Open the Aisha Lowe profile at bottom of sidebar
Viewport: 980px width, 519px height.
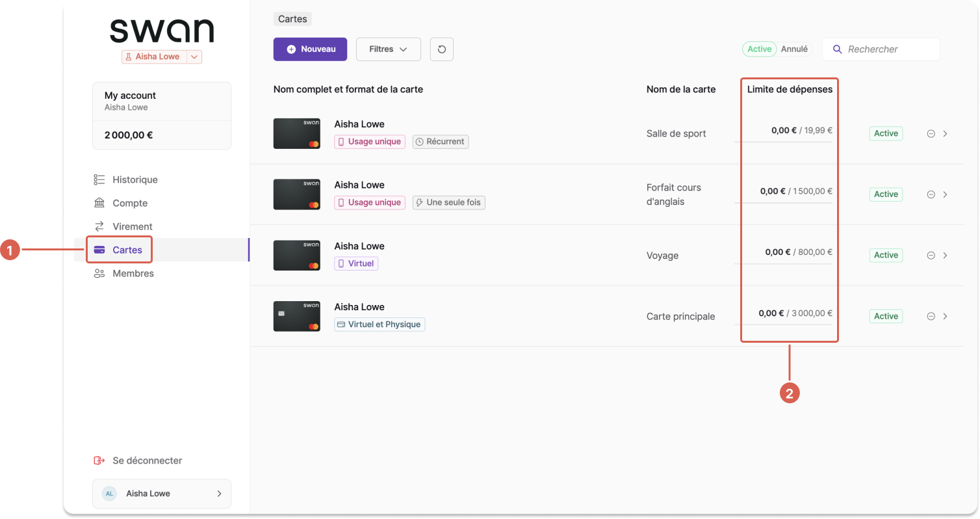click(162, 494)
